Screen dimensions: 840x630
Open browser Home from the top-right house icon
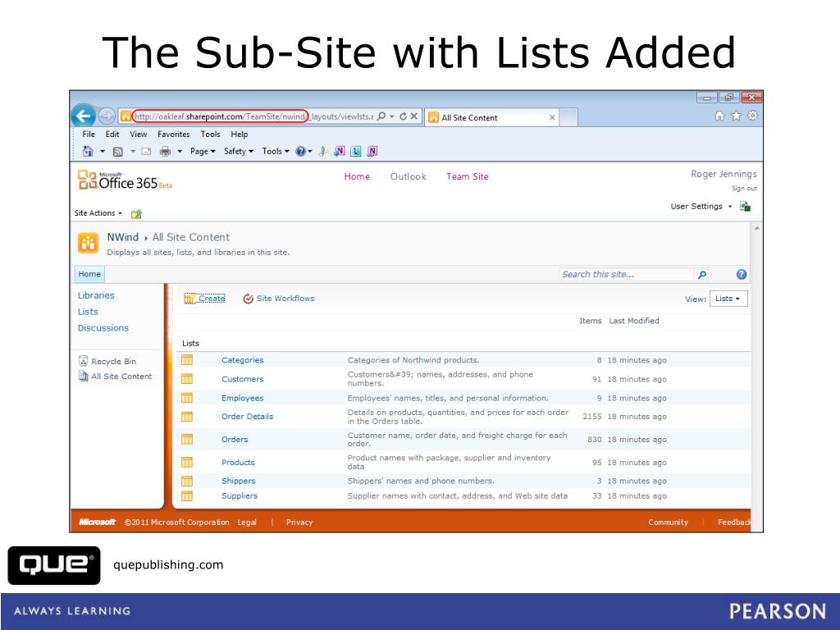719,116
